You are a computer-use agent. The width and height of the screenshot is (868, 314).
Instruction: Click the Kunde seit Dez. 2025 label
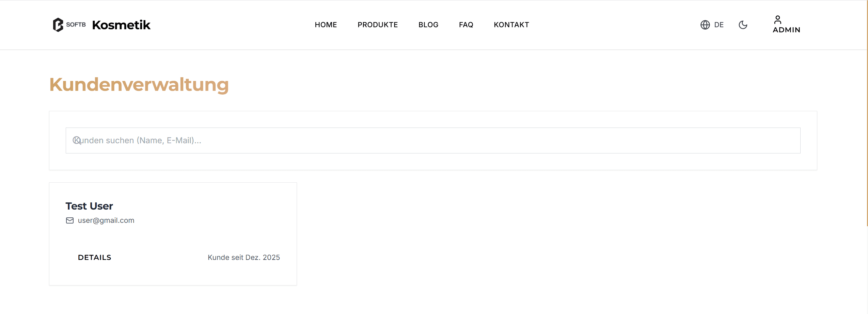[243, 258]
